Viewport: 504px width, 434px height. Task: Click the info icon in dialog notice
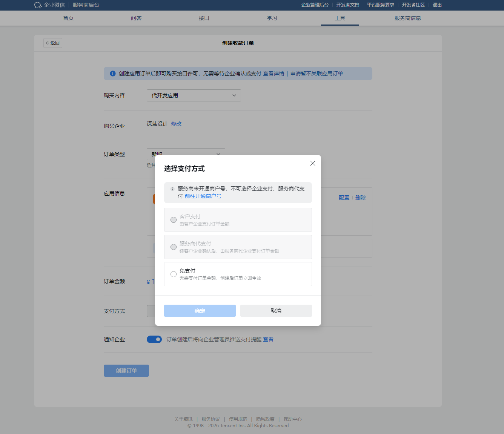[x=172, y=189]
